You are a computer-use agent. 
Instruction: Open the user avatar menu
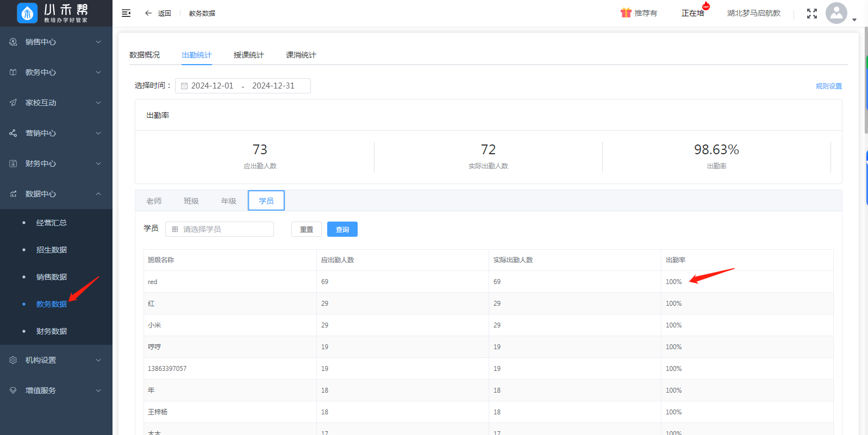(x=836, y=13)
